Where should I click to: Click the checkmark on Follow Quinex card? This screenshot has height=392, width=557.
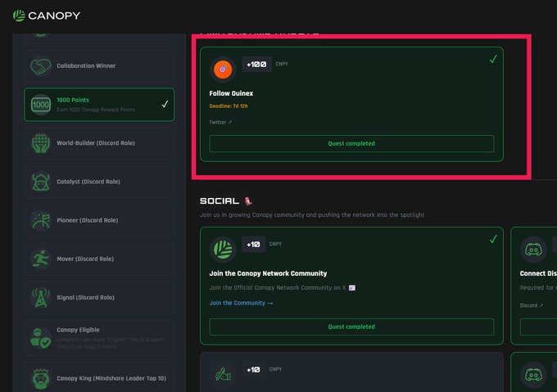[493, 59]
